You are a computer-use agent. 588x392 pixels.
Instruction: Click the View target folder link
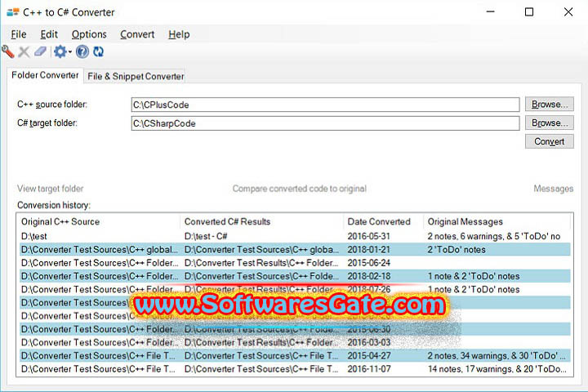click(x=51, y=189)
